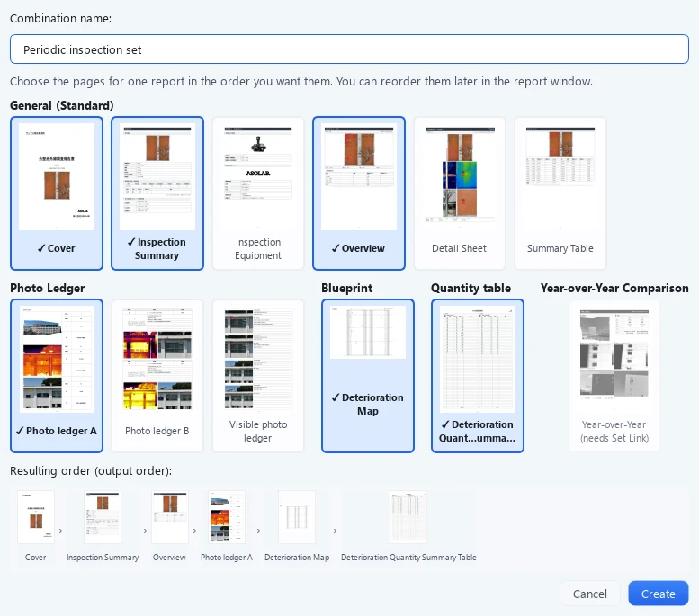Viewport: 699px width, 616px height.
Task: Click the 'Quantity table' section heading
Action: coord(470,288)
